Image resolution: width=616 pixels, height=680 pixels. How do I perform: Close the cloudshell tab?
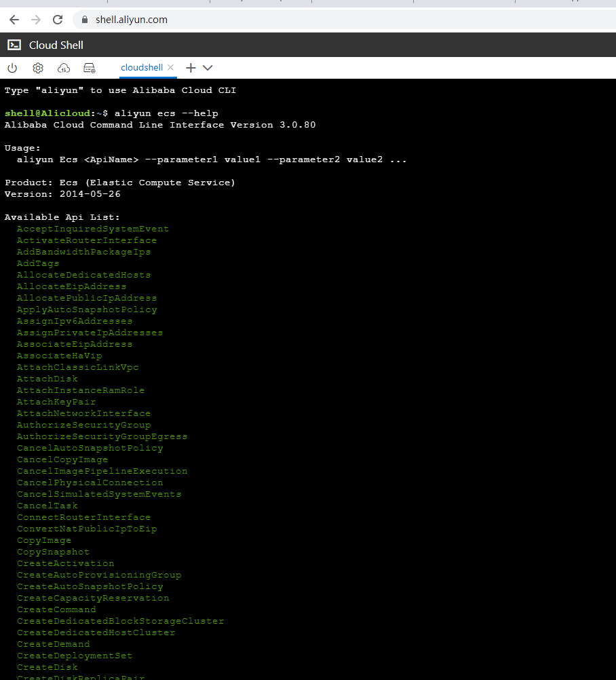[x=171, y=67]
